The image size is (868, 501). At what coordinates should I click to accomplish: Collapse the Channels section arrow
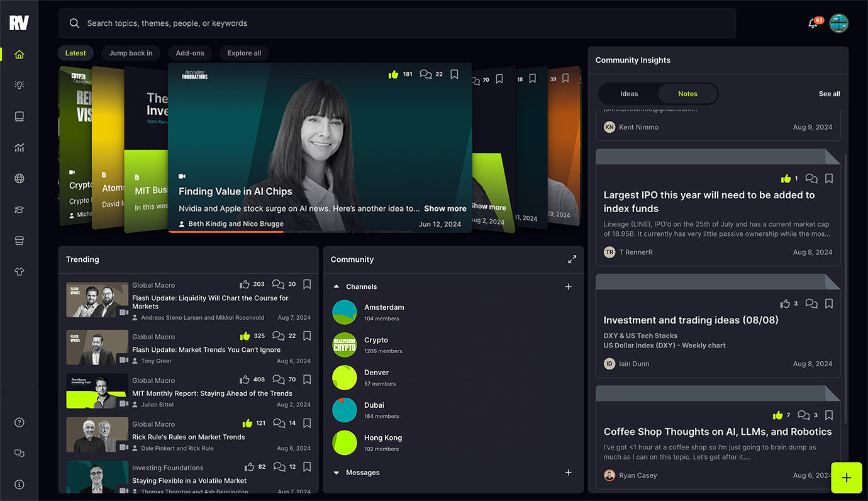click(337, 287)
